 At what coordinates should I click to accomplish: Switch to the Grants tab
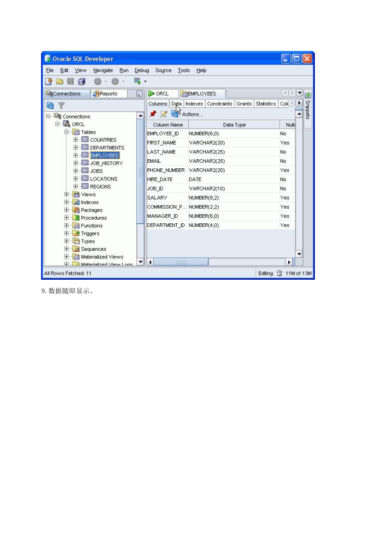(x=244, y=104)
